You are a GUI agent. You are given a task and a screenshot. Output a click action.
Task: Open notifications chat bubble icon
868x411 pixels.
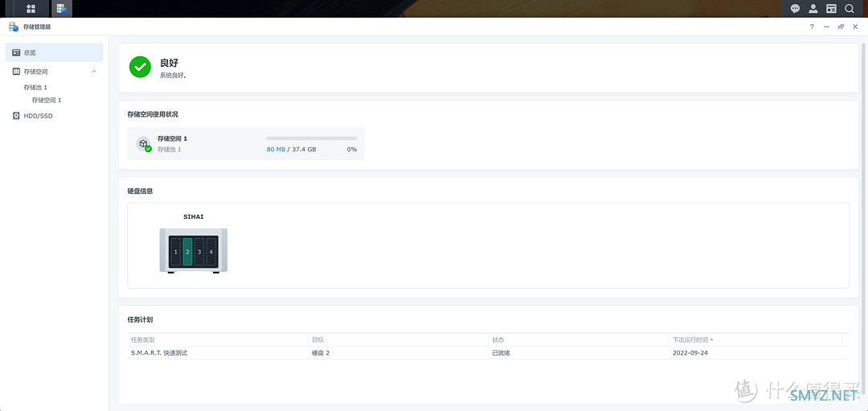coord(795,8)
